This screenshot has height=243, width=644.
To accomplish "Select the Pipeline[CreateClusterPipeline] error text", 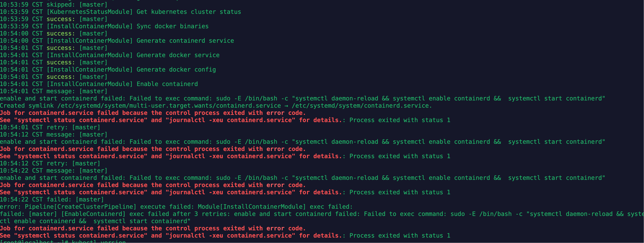I will 81,207.
